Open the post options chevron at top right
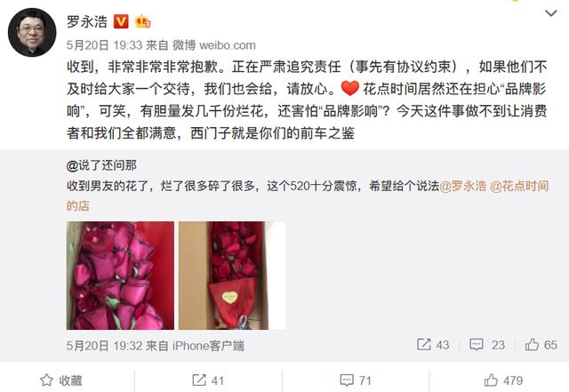Screen dimensions: 569x392 (551, 13)
